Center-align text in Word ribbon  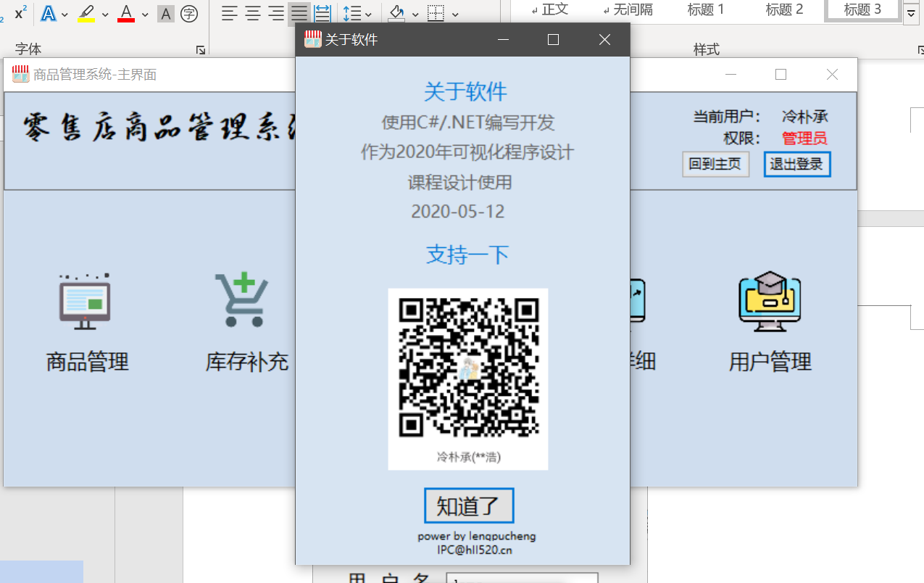[253, 13]
